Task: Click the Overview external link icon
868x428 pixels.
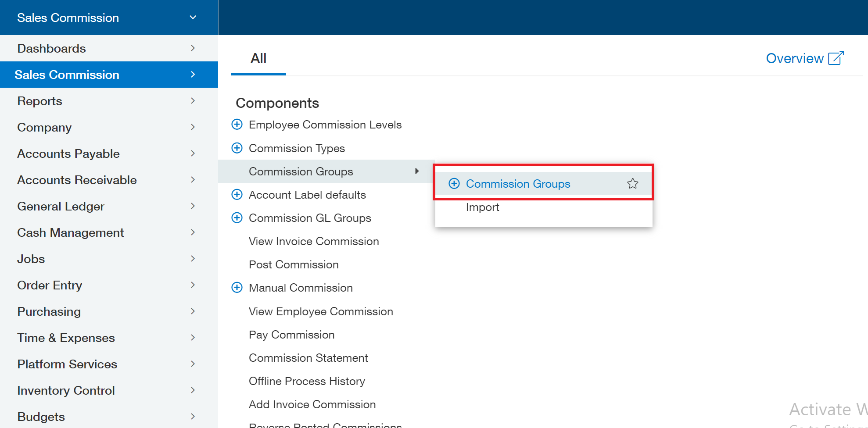Action: click(836, 58)
